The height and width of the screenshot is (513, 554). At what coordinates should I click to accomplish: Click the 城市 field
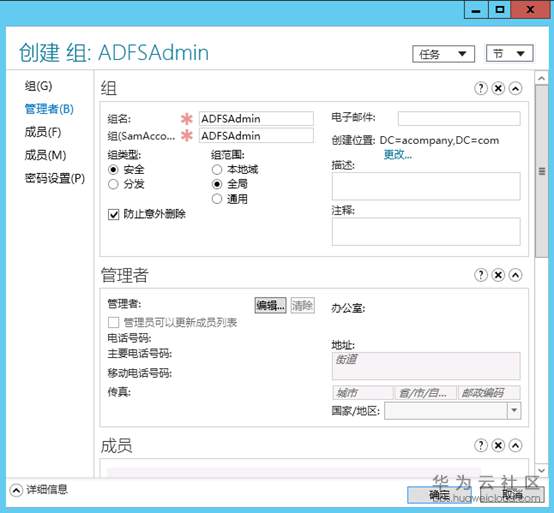coord(363,393)
